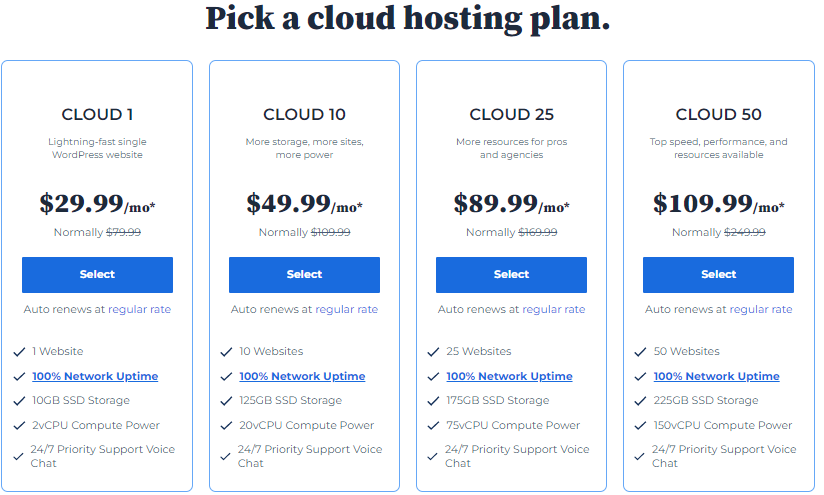Click the checkmark beside 25 Websites
824x495 pixels.
click(433, 352)
